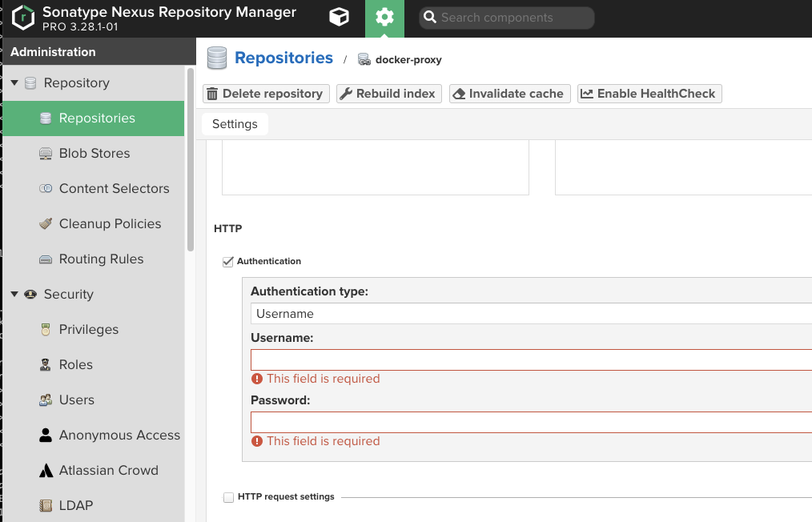Click the Repositories breadcrumb link
Image resolution: width=812 pixels, height=522 pixels.
pos(283,58)
